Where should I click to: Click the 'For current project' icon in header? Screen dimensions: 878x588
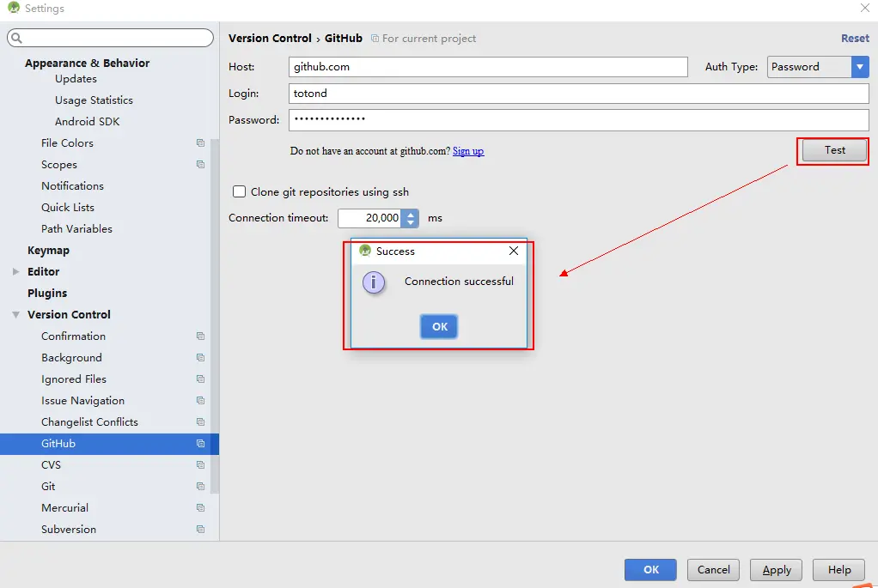375,39
